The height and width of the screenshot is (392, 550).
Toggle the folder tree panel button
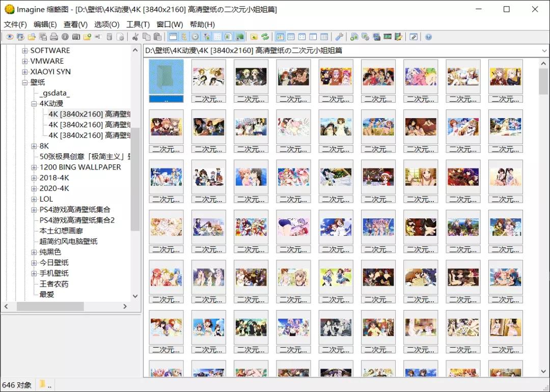pos(184,37)
